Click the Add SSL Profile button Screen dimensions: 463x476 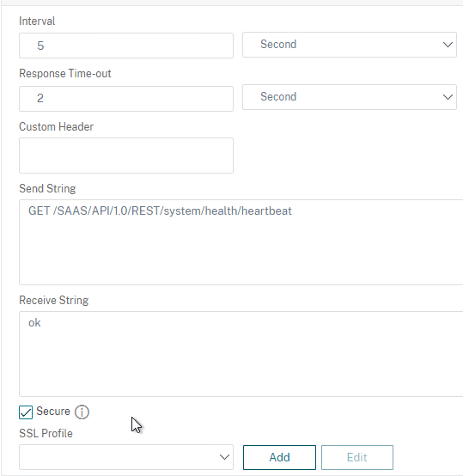279,457
